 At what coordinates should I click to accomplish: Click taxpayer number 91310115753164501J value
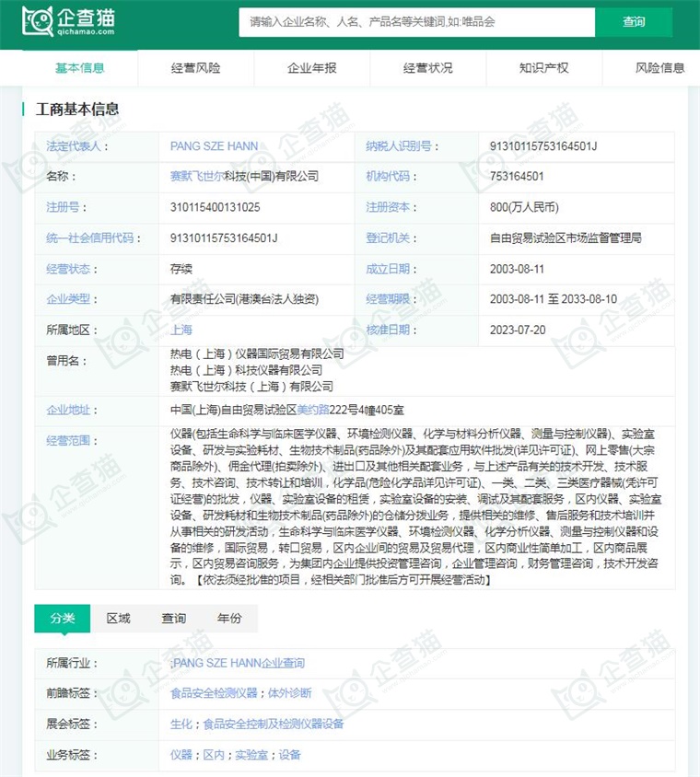[543, 146]
